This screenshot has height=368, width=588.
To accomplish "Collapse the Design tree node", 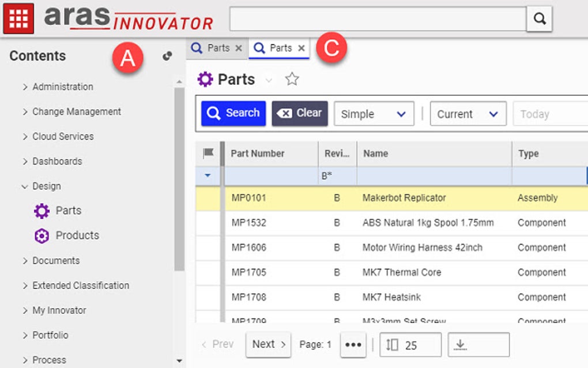I will point(25,186).
